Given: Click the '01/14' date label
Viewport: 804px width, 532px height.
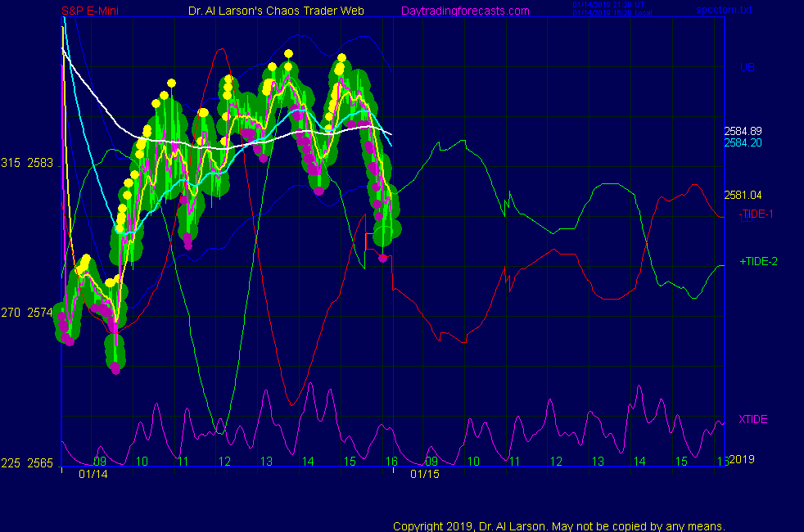Looking at the screenshot, I should (93, 474).
